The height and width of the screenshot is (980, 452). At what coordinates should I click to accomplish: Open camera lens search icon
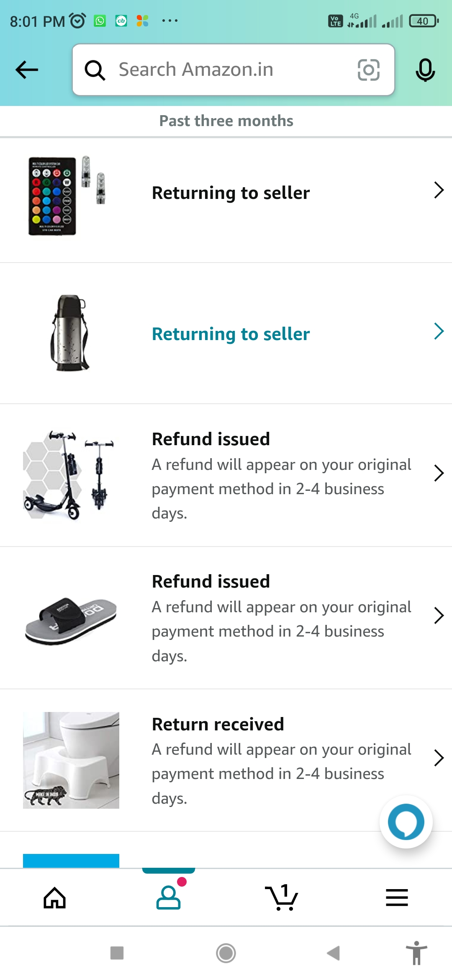pos(368,70)
